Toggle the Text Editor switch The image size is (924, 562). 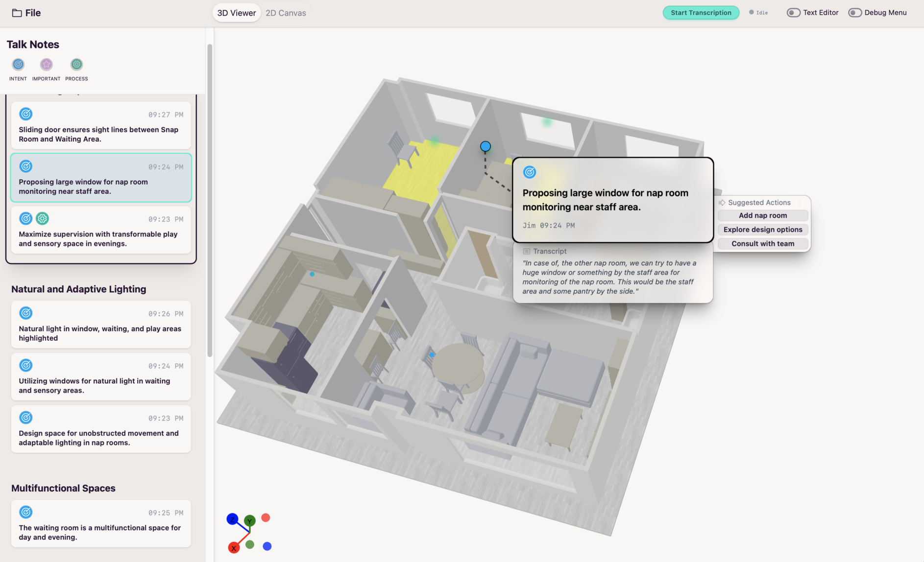[x=793, y=13]
